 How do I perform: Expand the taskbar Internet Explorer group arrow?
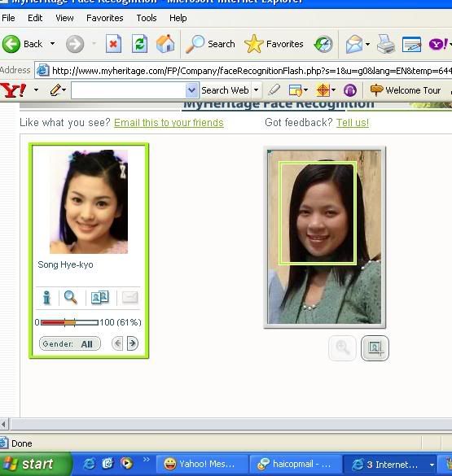[x=432, y=465]
